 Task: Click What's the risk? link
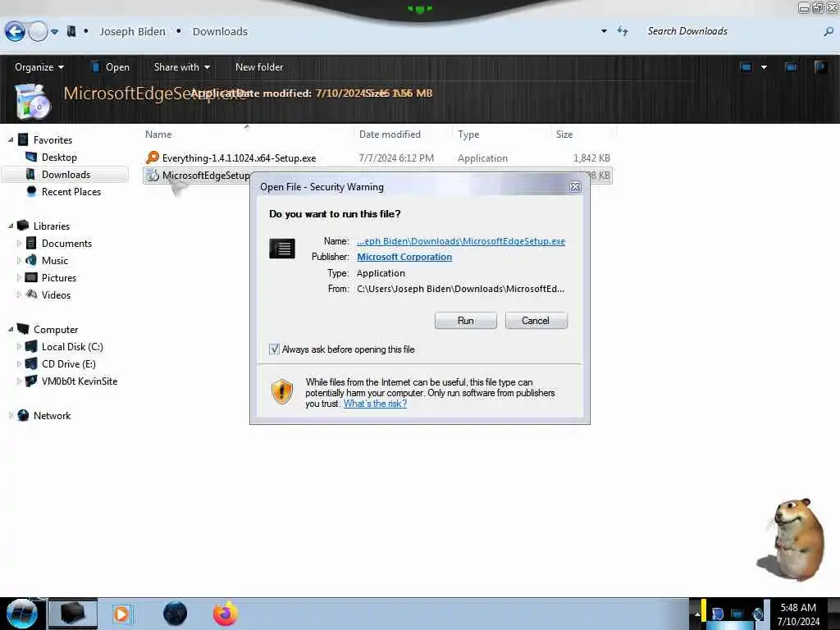point(375,404)
